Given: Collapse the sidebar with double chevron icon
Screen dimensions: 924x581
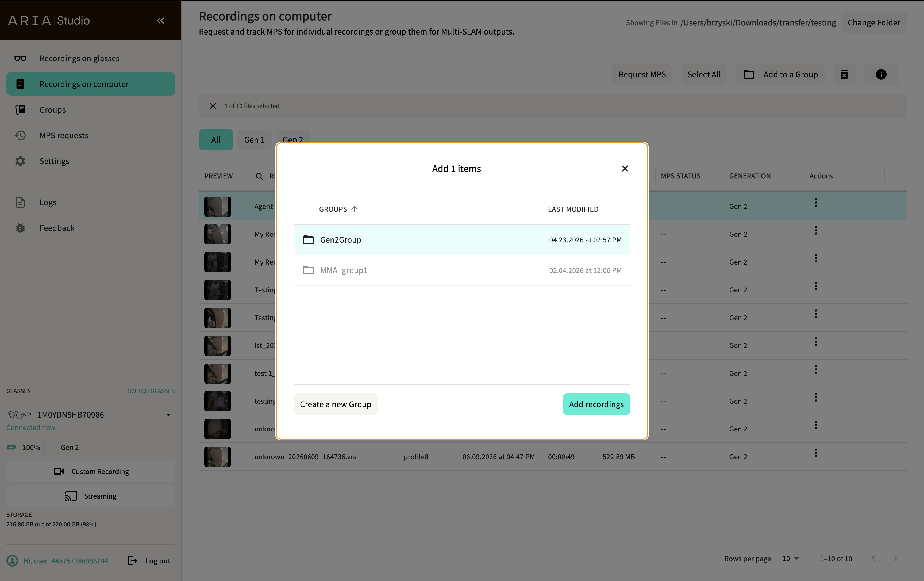Looking at the screenshot, I should [160, 20].
